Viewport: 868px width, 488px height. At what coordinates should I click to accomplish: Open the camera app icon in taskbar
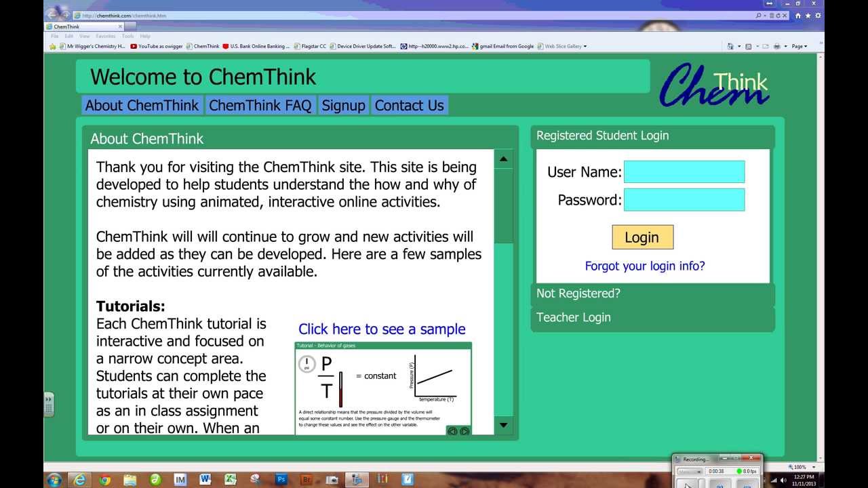pos(331,480)
